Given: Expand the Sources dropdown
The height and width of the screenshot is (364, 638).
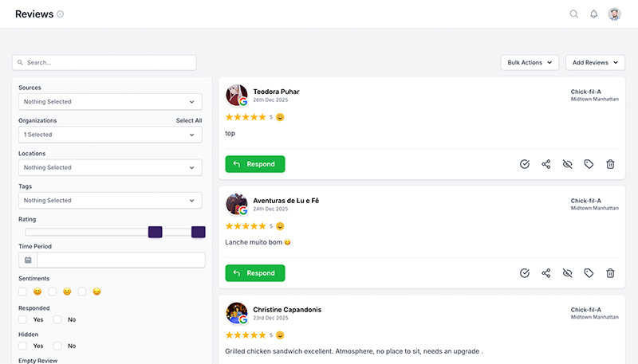Looking at the screenshot, I should coord(110,102).
